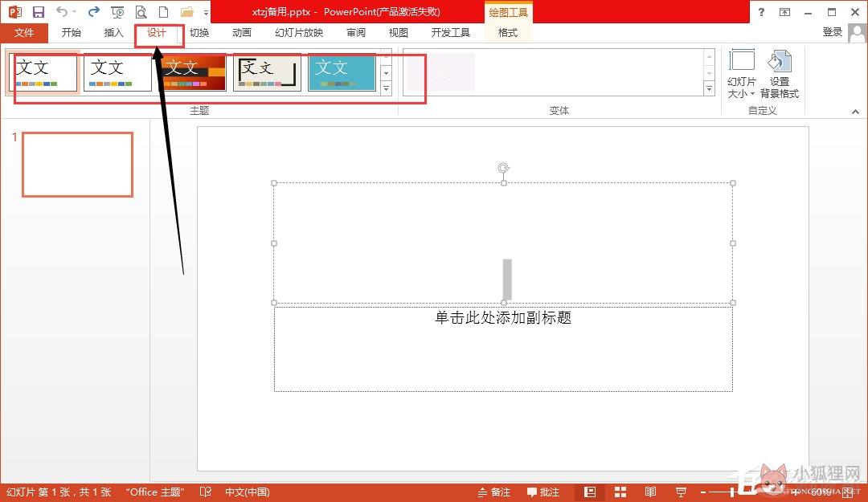Toggle the 批注 comments pane

[x=543, y=492]
